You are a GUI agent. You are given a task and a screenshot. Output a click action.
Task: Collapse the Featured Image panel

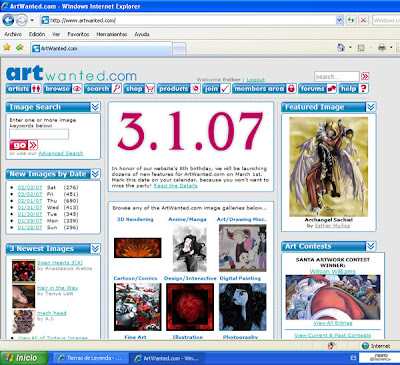371,107
